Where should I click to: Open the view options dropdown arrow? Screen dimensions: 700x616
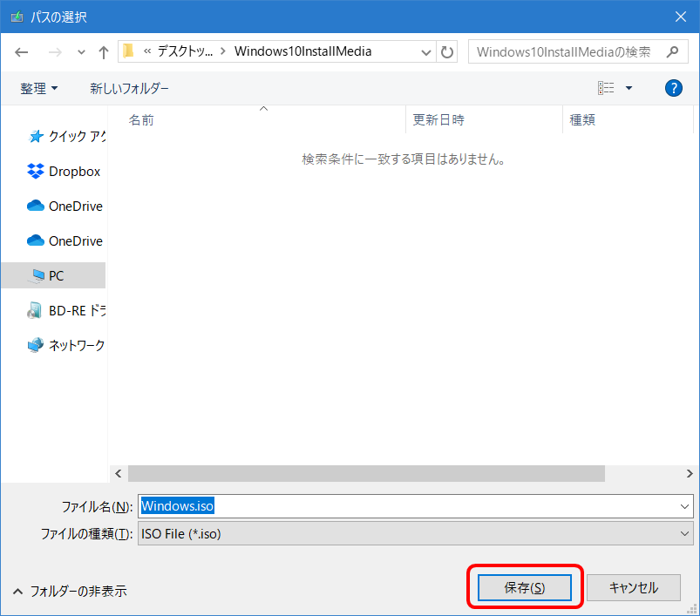point(628,88)
